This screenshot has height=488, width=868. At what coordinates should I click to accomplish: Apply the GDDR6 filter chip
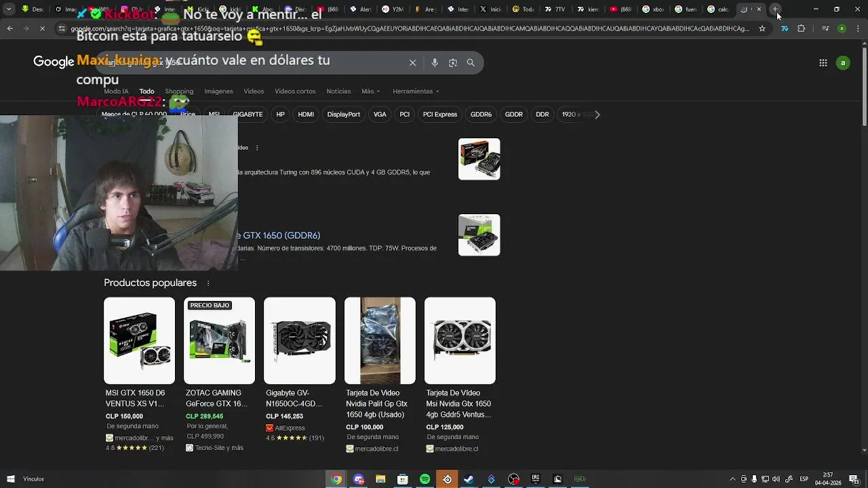point(481,115)
